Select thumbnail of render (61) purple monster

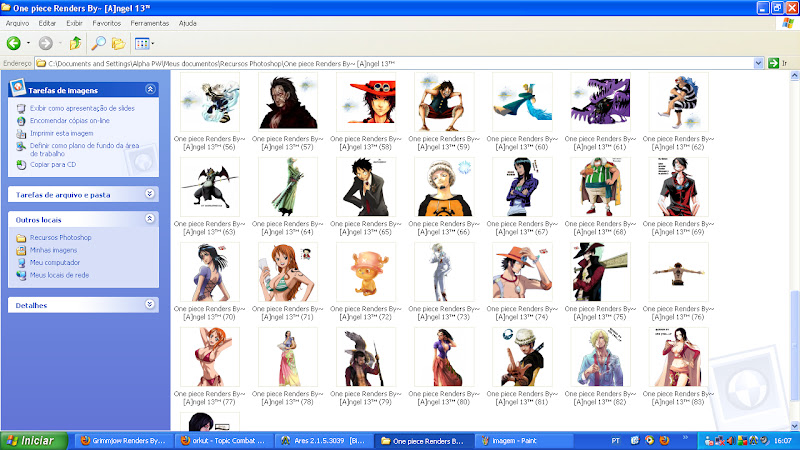pos(600,102)
